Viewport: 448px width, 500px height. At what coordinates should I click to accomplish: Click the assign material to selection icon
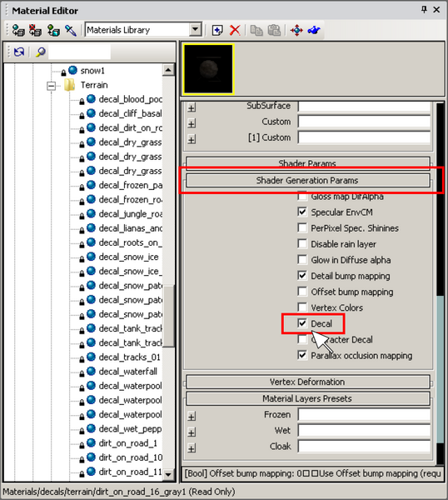tap(18, 30)
